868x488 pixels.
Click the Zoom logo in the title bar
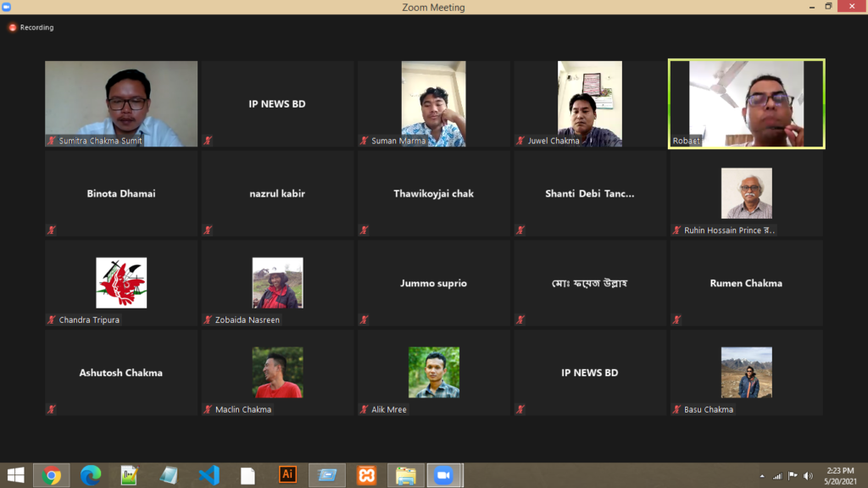(6, 7)
